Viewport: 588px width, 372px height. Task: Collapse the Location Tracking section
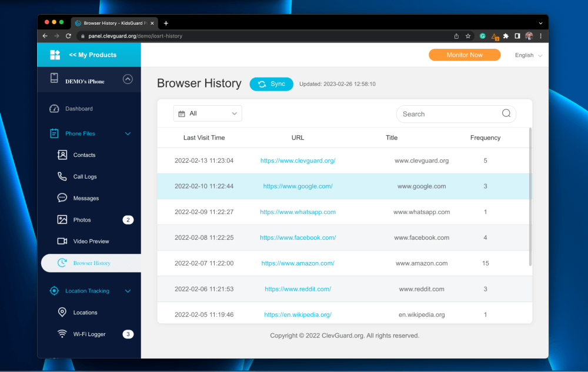[x=128, y=291]
